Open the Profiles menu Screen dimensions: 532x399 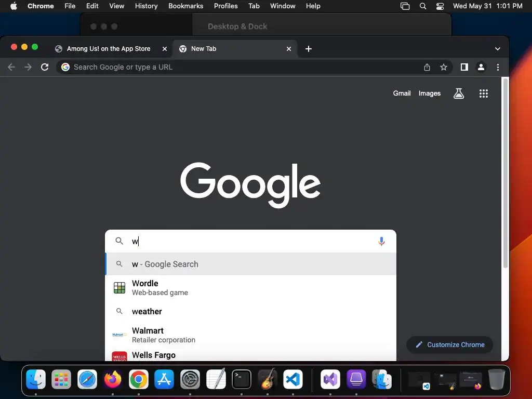point(225,6)
